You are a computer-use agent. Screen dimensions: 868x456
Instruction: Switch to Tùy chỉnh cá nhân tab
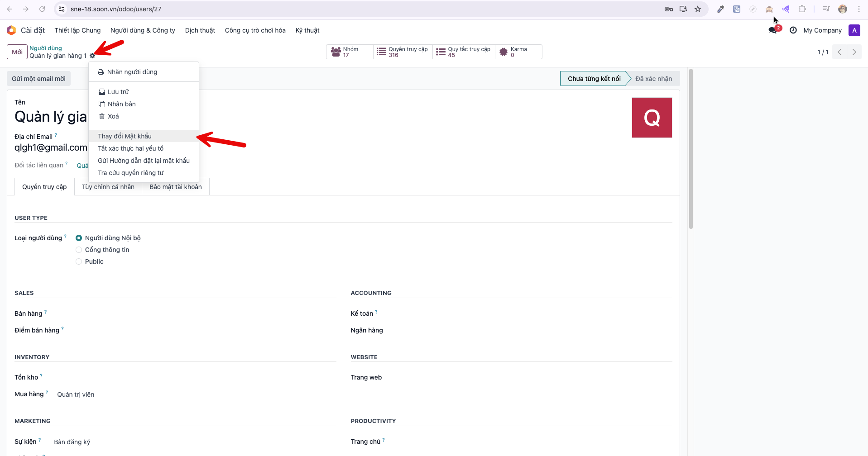108,187
